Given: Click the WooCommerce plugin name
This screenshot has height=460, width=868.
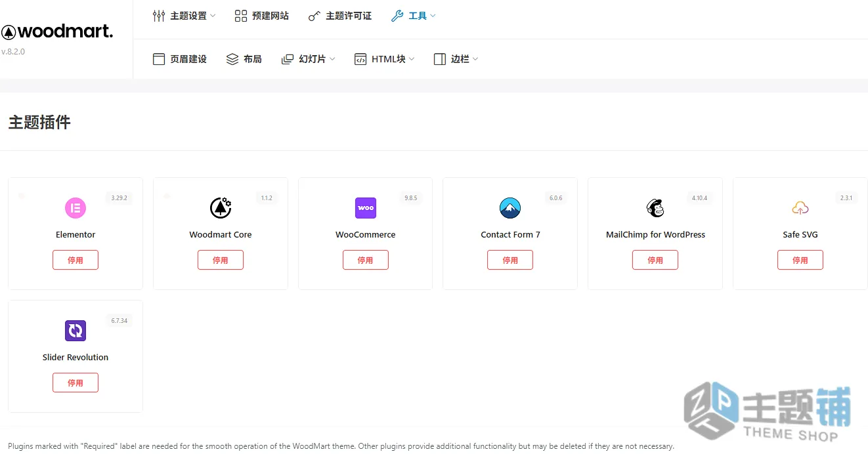Looking at the screenshot, I should tap(366, 234).
